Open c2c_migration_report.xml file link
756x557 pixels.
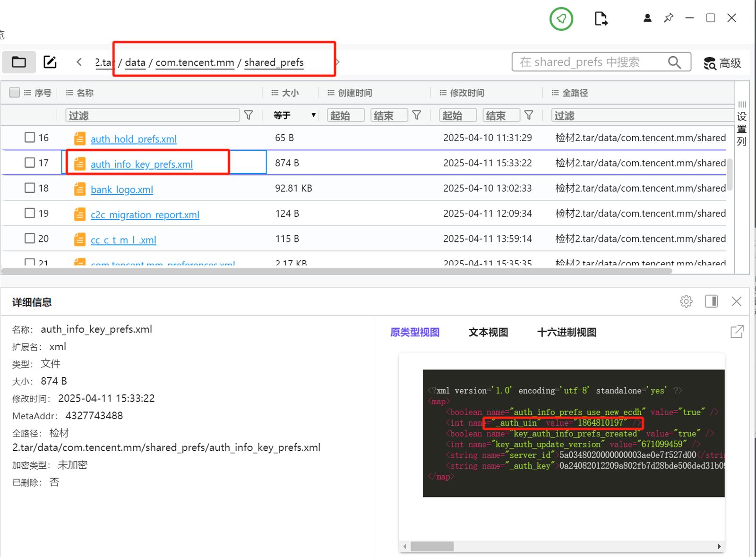click(x=145, y=214)
